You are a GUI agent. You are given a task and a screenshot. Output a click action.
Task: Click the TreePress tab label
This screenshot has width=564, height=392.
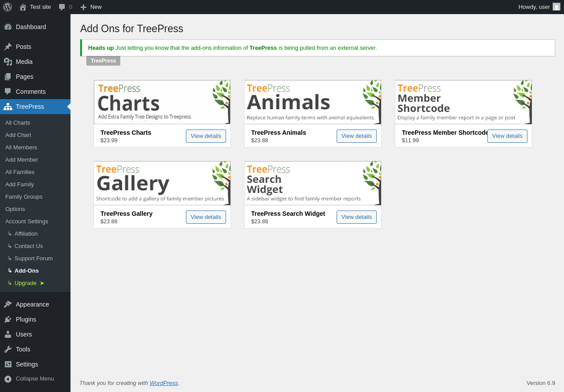[x=103, y=61]
